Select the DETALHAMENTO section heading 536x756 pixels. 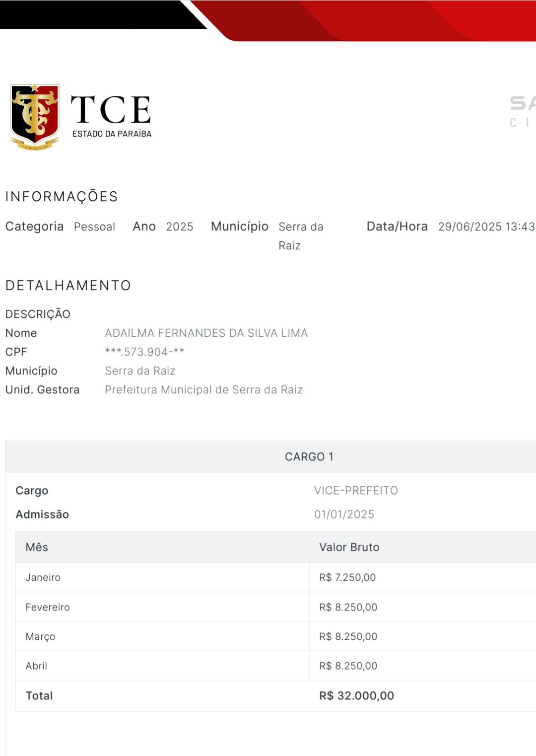(68, 286)
